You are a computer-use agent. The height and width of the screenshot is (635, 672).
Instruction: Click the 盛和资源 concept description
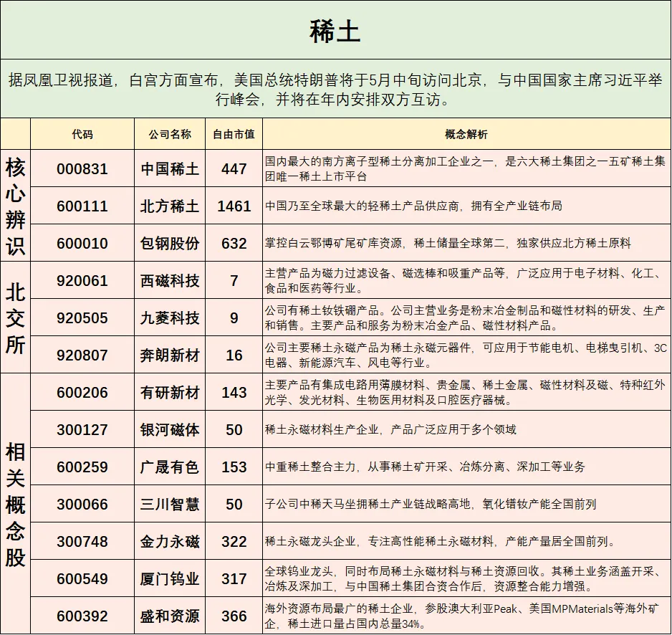pyautogui.click(x=462, y=616)
